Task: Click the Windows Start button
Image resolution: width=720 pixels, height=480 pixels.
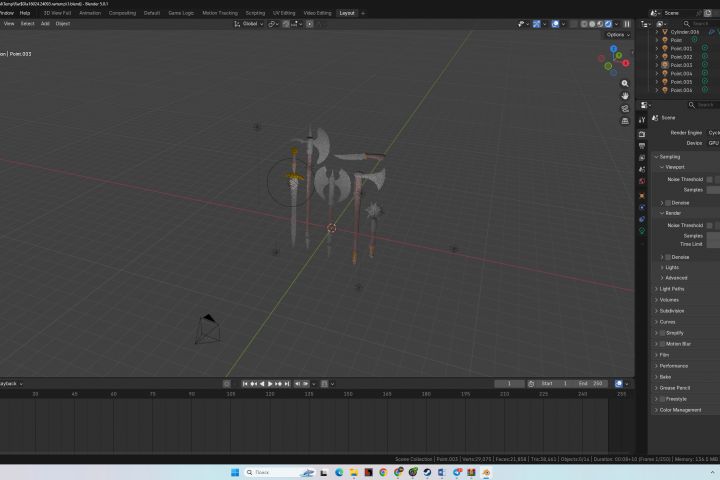Action: pyautogui.click(x=235, y=472)
